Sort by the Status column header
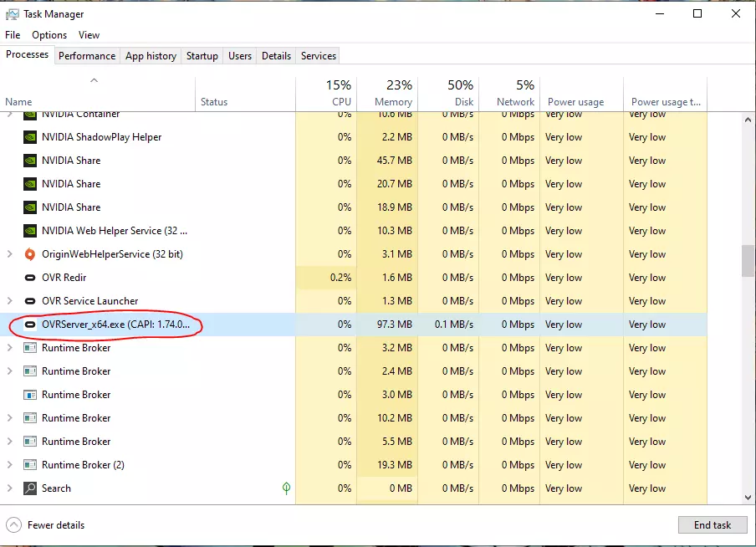 pos(245,94)
